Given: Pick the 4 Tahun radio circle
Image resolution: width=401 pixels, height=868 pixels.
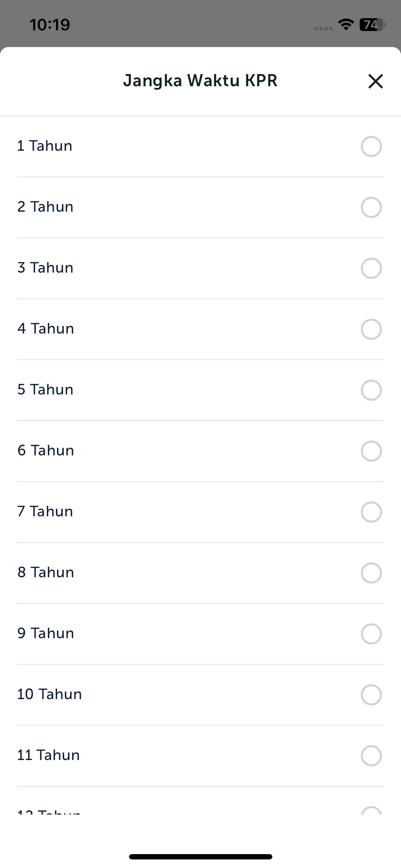Looking at the screenshot, I should coord(371,329).
